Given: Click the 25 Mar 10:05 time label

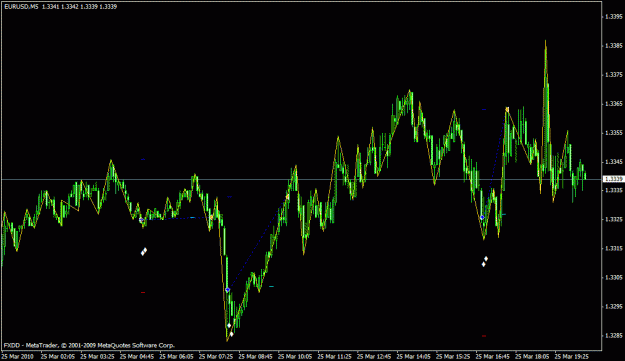Looking at the screenshot, I should tap(295, 357).
